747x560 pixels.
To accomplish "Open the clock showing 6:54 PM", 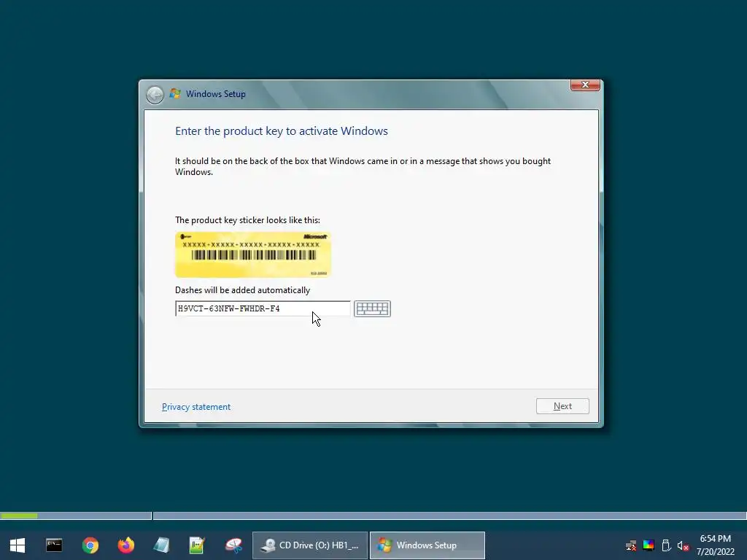I will pos(715,545).
